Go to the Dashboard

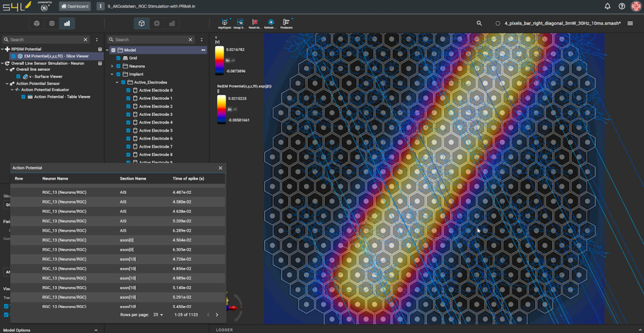(x=75, y=6)
